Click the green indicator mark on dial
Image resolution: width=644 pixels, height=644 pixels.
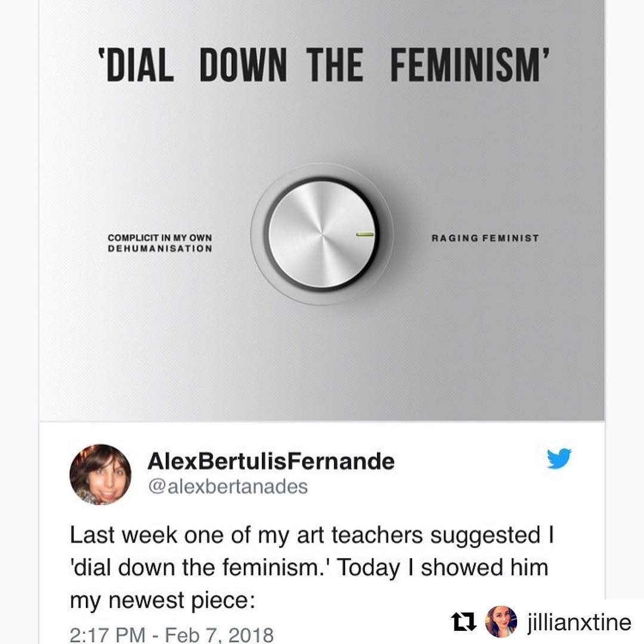coord(365,234)
